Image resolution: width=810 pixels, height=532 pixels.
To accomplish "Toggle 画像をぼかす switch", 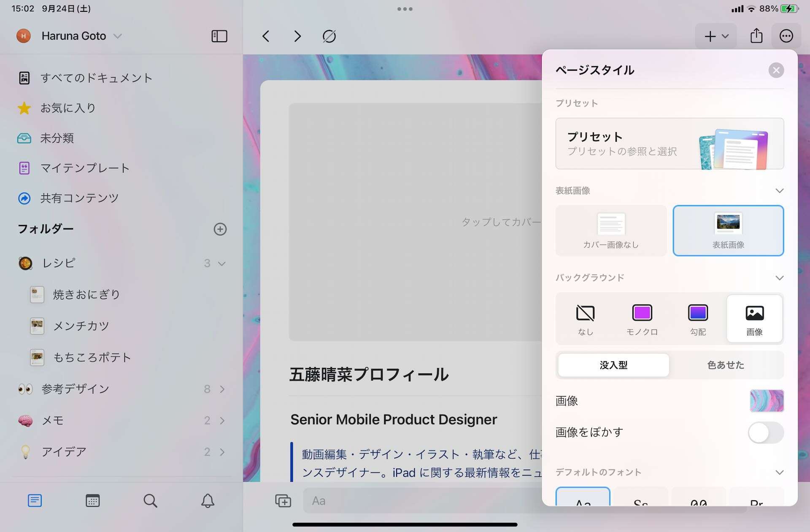I will tap(766, 433).
